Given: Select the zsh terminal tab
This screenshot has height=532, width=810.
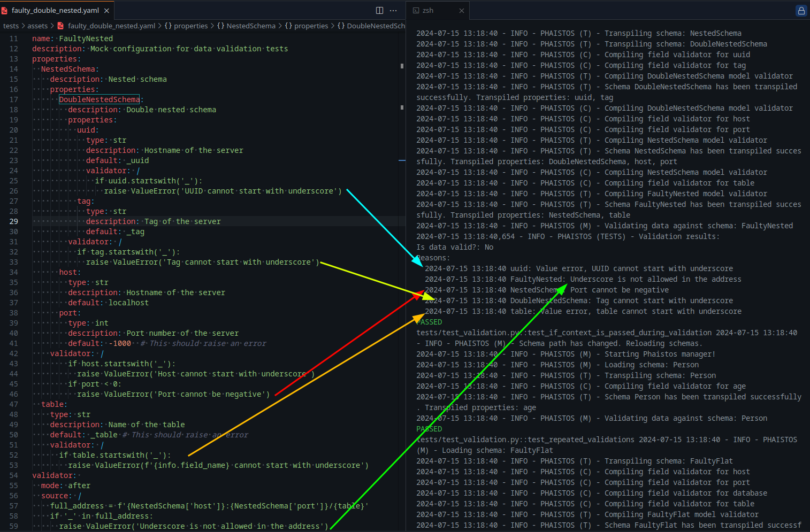Looking at the screenshot, I should (x=427, y=10).
